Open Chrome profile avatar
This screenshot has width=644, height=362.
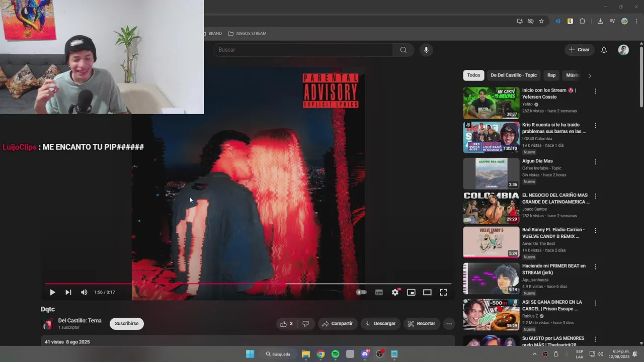[x=624, y=21]
